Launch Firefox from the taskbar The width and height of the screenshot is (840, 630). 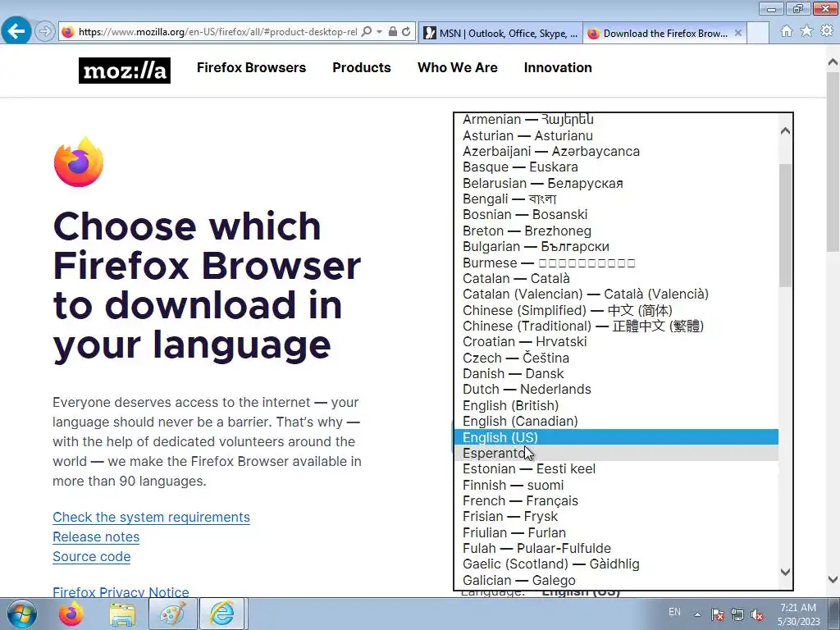click(x=71, y=614)
